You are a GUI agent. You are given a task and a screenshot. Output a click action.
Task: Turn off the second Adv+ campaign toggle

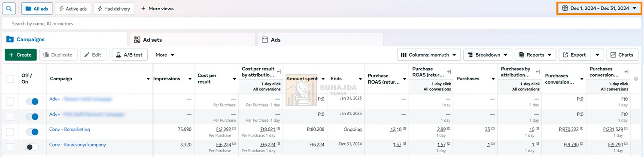coord(32,117)
